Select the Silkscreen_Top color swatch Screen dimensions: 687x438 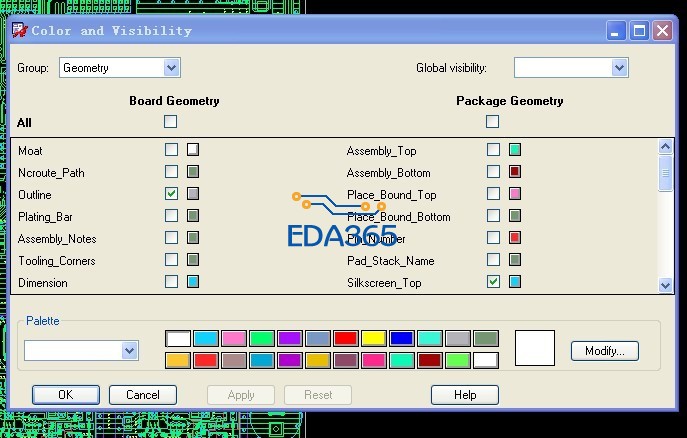515,282
